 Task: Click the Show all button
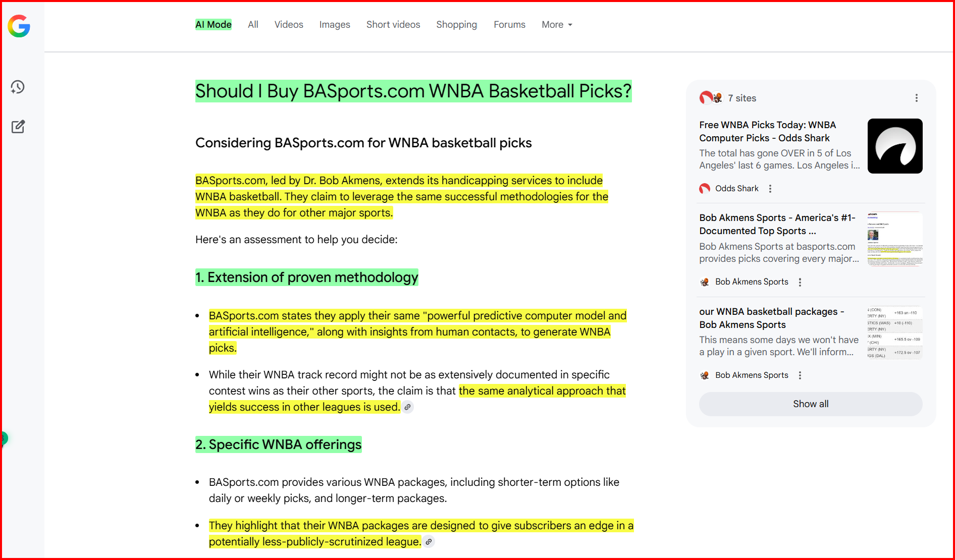[810, 404]
